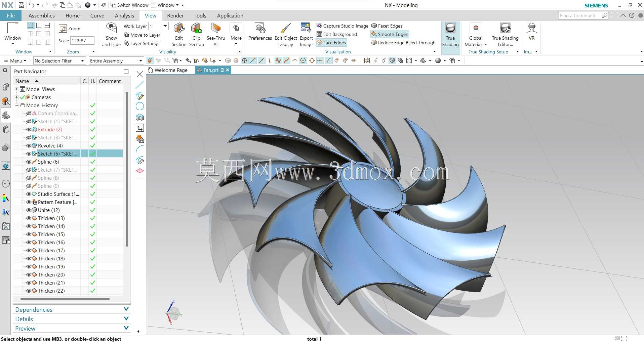Screen dimensions: 644x342
Task: Click the arc tool icon in vertical toolbar
Action: click(140, 149)
